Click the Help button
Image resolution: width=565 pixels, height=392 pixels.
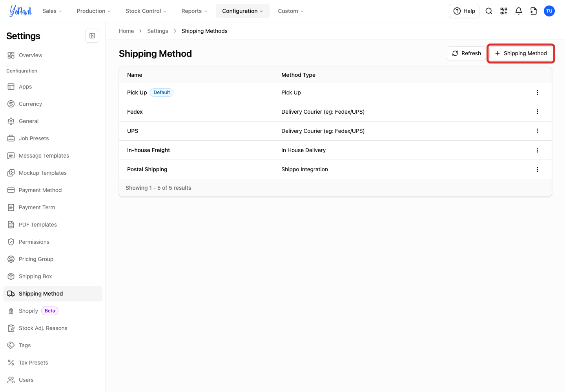point(464,11)
